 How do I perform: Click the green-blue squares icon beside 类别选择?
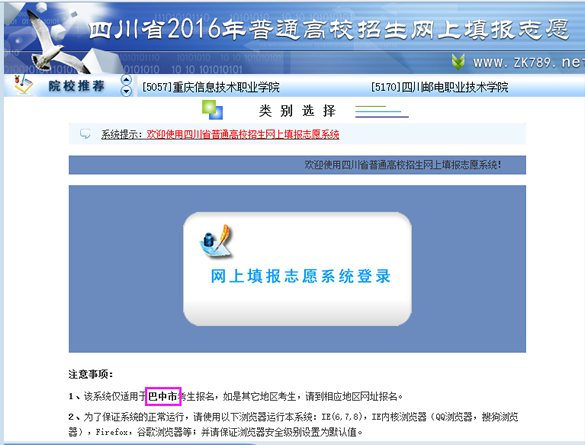tap(212, 110)
